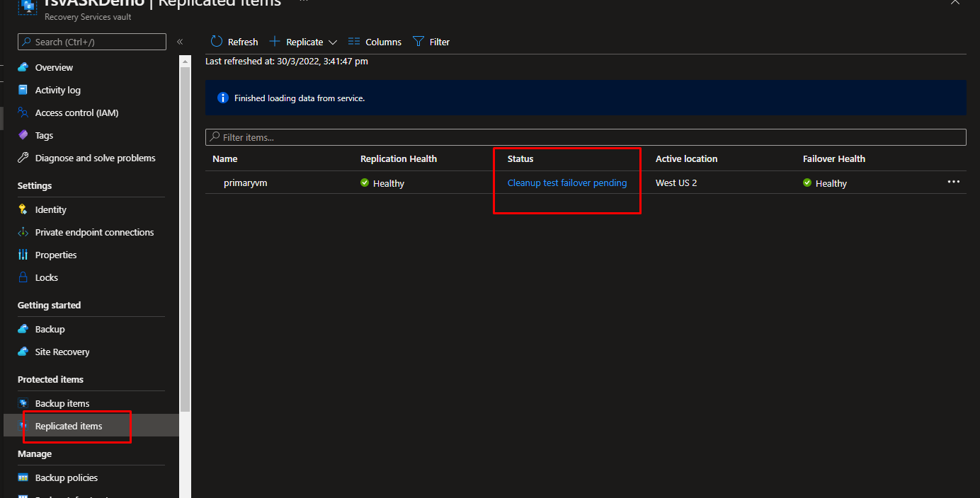Open Backup items under Protected items
980x498 pixels.
(23, 403)
